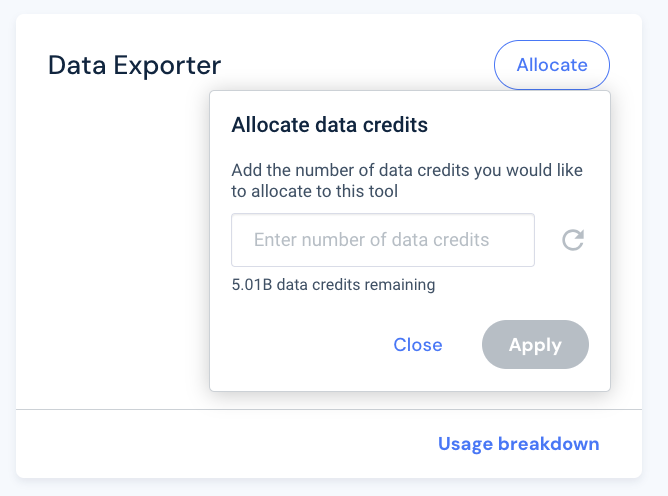Viewport: 668px width, 496px height.
Task: Click the Enter number of data credits field
Action: (383, 240)
